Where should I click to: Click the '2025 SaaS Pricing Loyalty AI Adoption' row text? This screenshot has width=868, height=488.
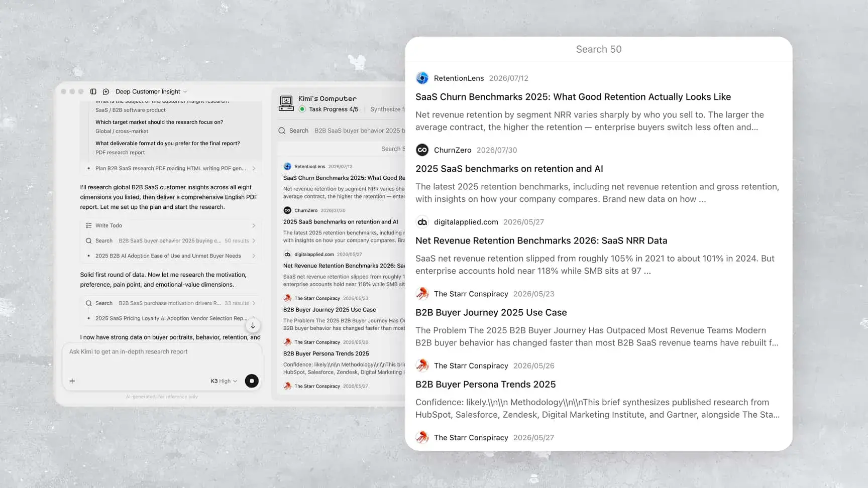[x=171, y=318]
